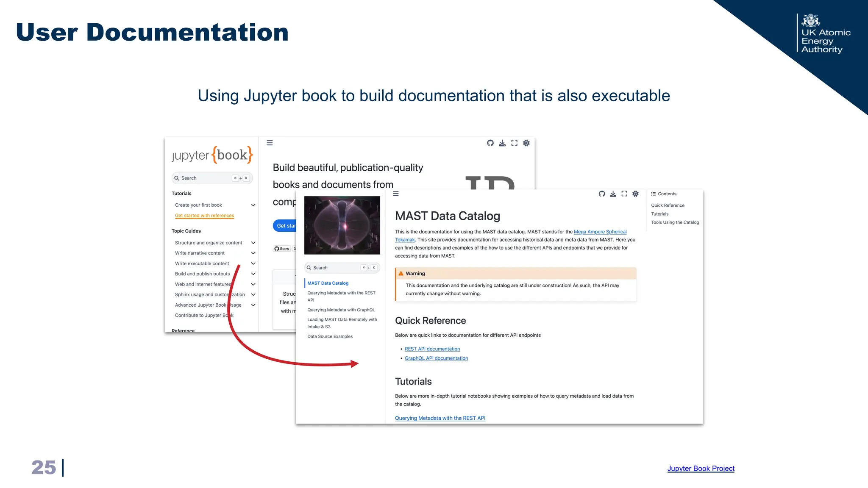Image resolution: width=868 pixels, height=488 pixels.
Task: Expand Create your first book chevron
Action: 253,205
